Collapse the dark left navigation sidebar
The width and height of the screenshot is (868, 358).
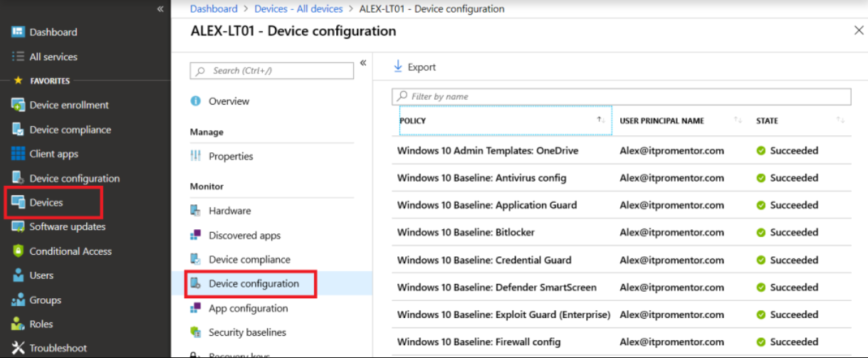(x=160, y=9)
